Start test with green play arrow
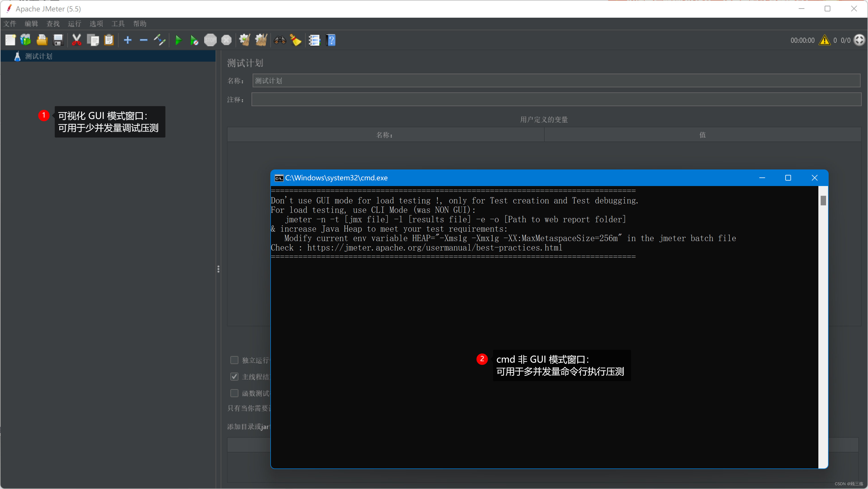This screenshot has width=868, height=489. coord(178,40)
